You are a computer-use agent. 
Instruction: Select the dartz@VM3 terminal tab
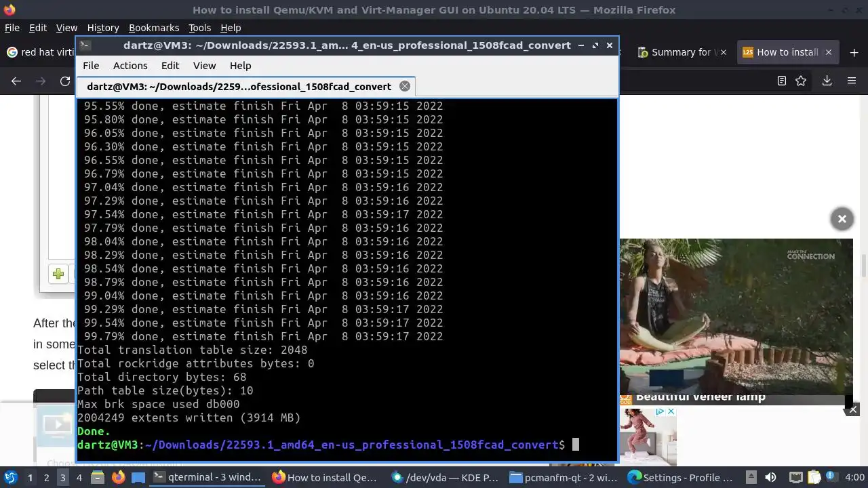tap(245, 86)
